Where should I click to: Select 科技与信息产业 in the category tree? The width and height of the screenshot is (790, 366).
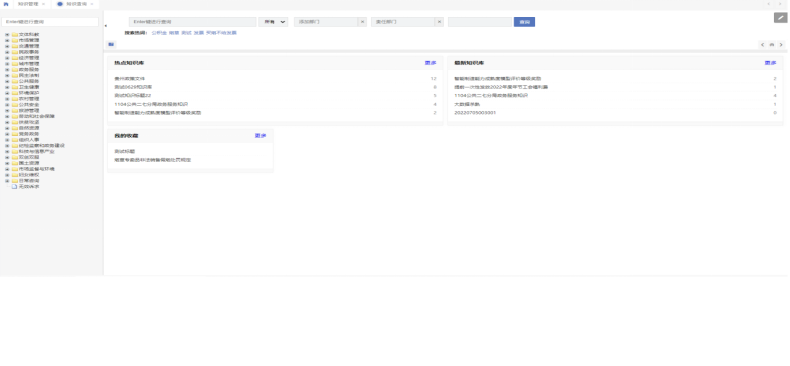(37, 151)
